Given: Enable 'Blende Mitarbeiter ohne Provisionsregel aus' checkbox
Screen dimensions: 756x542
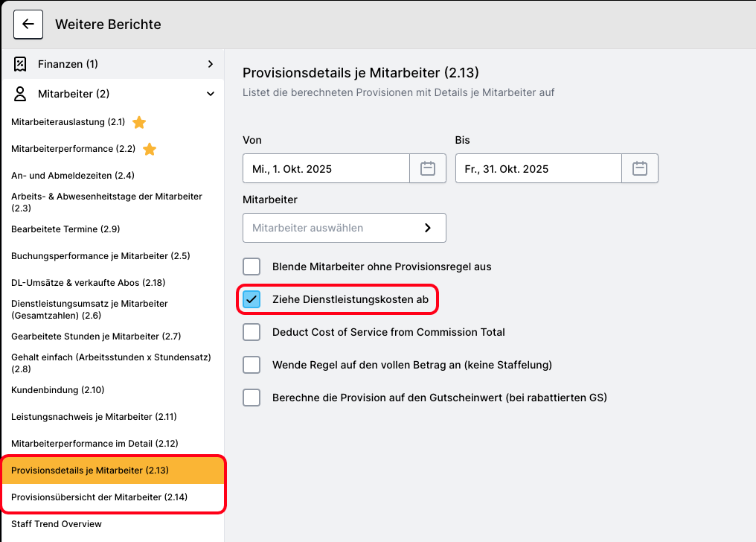Looking at the screenshot, I should pyautogui.click(x=252, y=267).
